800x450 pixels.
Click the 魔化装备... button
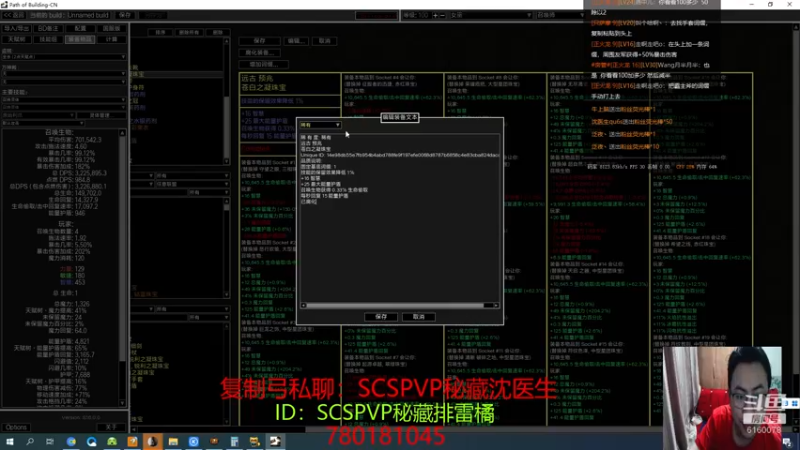pyautogui.click(x=260, y=53)
